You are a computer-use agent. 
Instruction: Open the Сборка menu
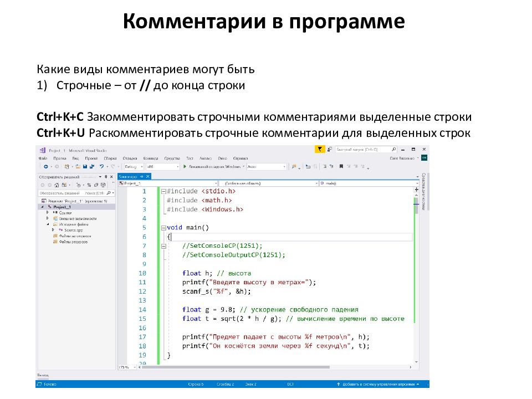tap(110, 158)
